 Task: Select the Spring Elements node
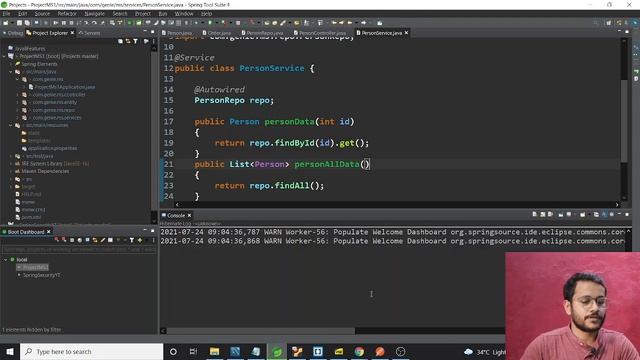tap(39, 64)
